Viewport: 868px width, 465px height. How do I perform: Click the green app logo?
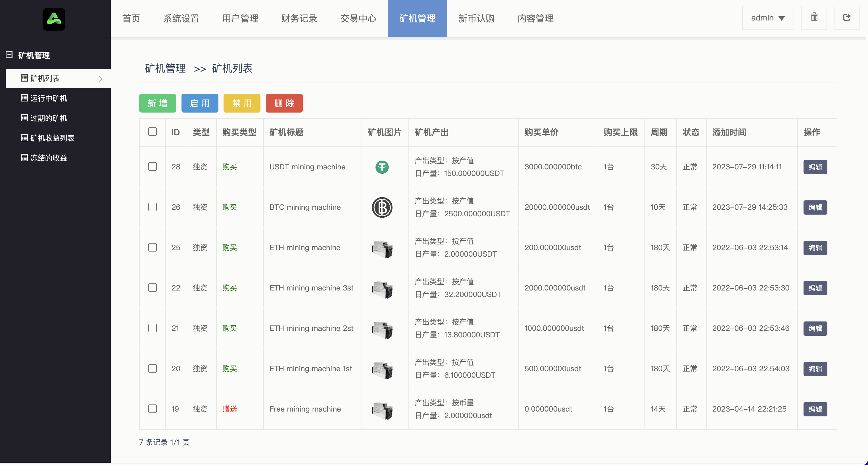54,19
